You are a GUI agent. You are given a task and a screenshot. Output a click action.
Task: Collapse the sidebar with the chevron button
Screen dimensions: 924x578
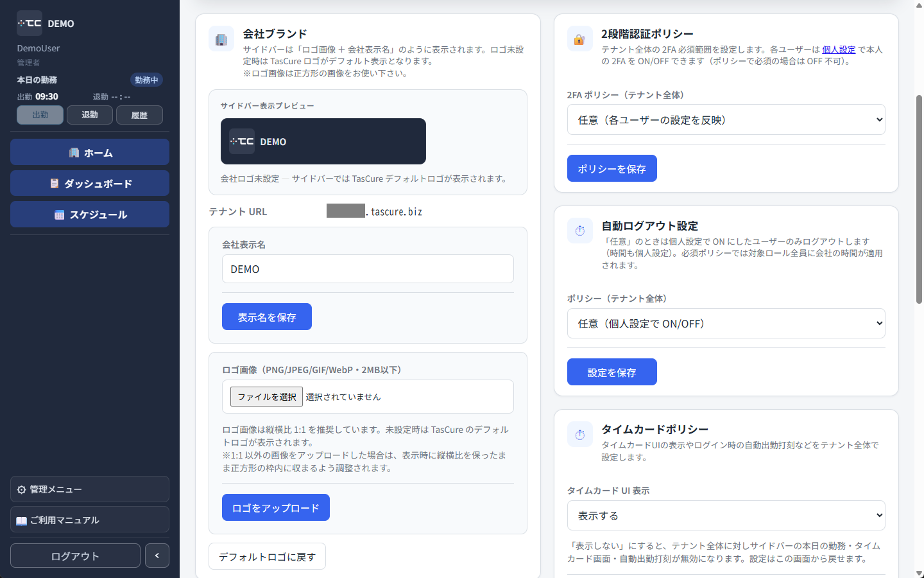coord(157,556)
